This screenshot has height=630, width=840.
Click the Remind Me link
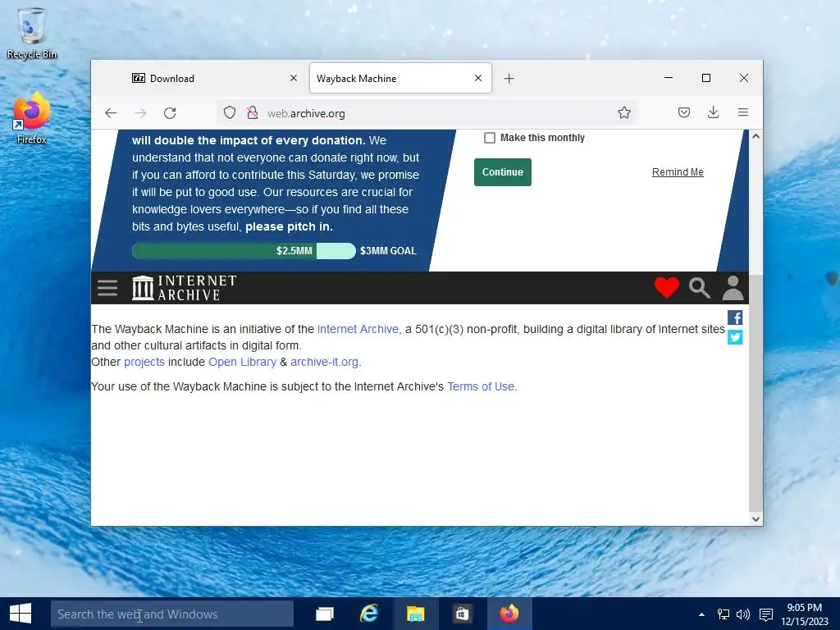678,172
